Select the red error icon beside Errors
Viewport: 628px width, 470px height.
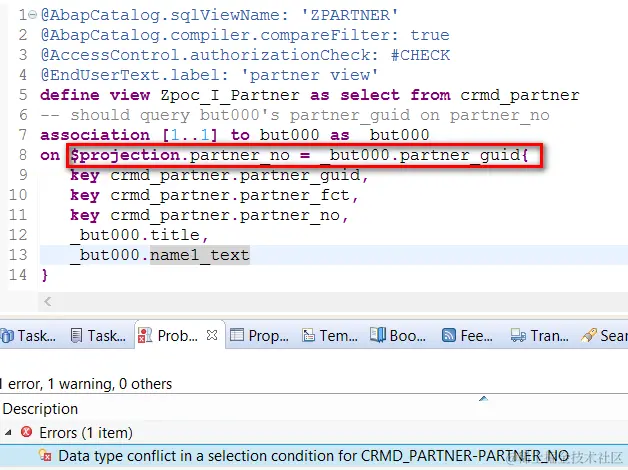tap(26, 432)
